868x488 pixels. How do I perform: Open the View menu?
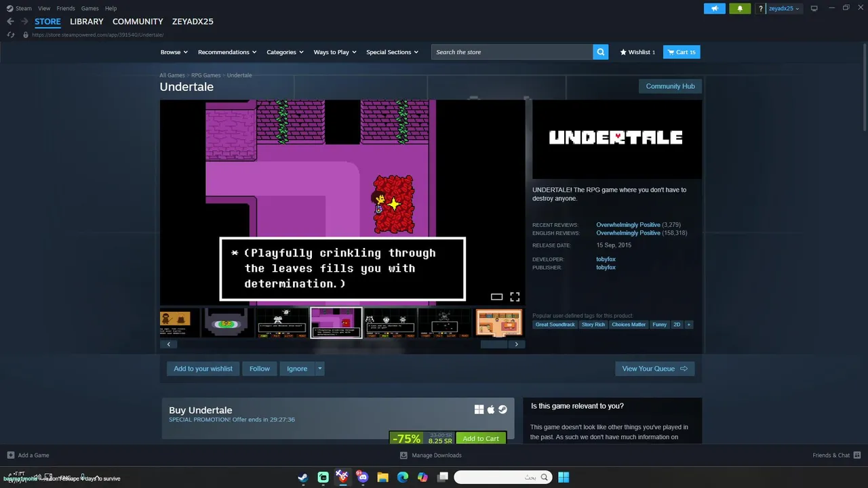coord(44,8)
